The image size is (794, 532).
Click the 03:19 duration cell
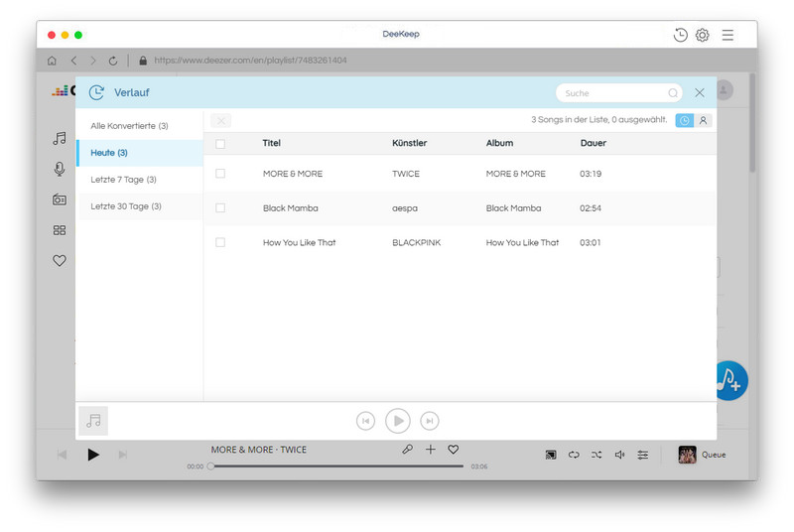click(x=591, y=174)
